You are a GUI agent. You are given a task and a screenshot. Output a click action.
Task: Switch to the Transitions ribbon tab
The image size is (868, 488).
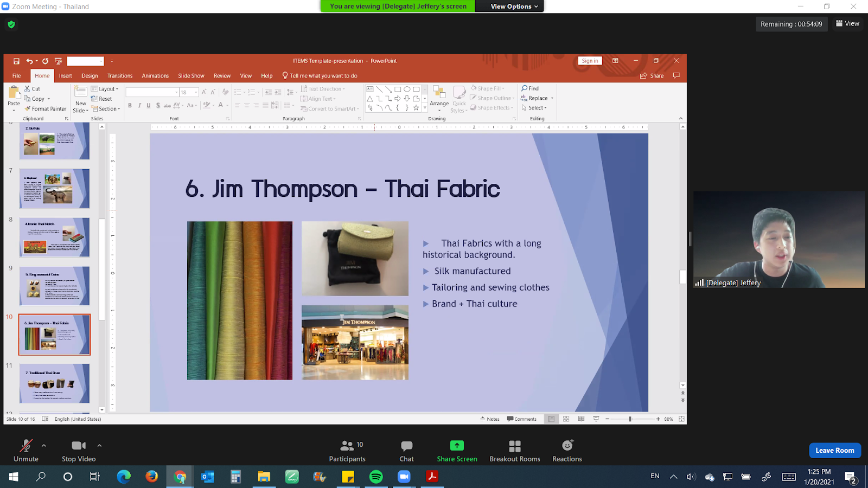pyautogui.click(x=119, y=76)
